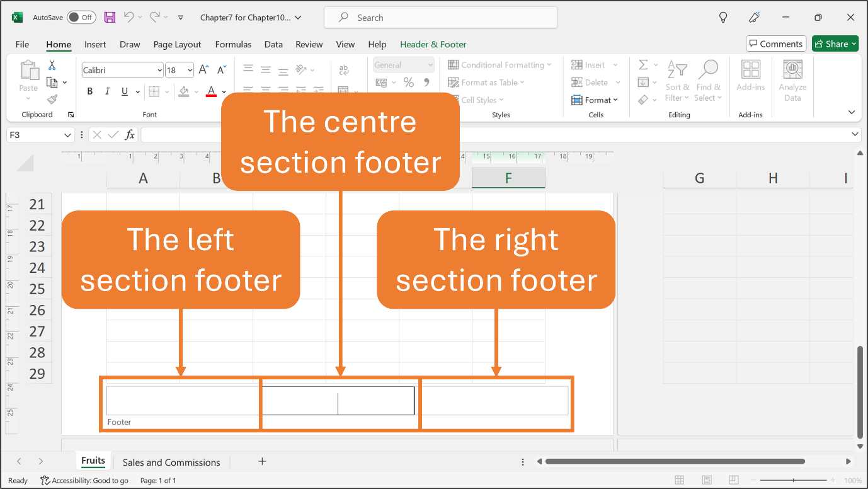Click the select-all corner triangle
Image resolution: width=868 pixels, height=489 pixels.
click(25, 163)
